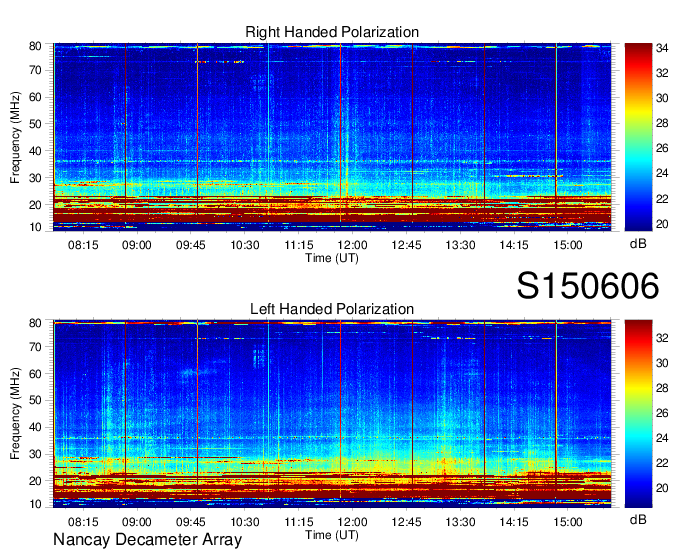Image resolution: width=680 pixels, height=552 pixels.
Task: Click the 20 MHz tick of Left Handed plot
Action: (x=35, y=481)
